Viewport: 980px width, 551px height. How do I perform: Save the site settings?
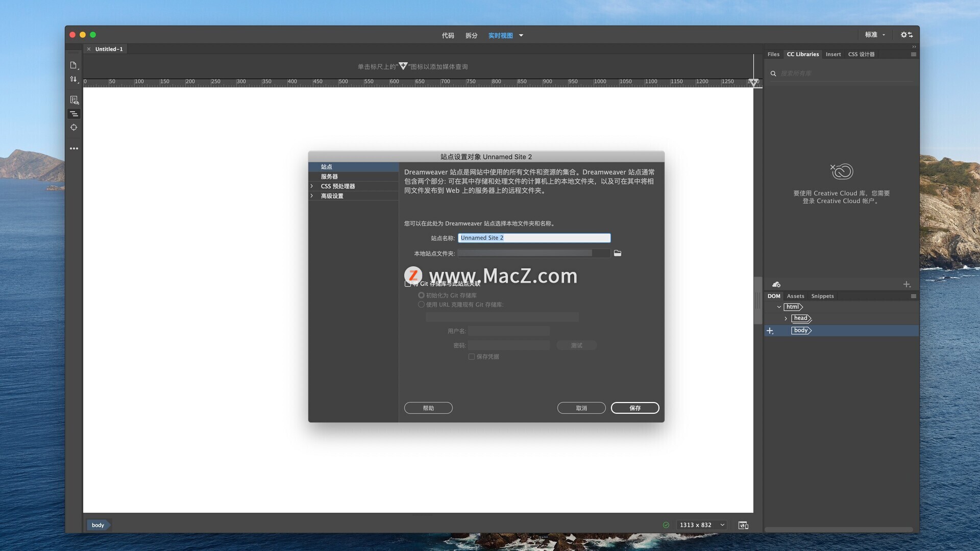click(x=635, y=408)
